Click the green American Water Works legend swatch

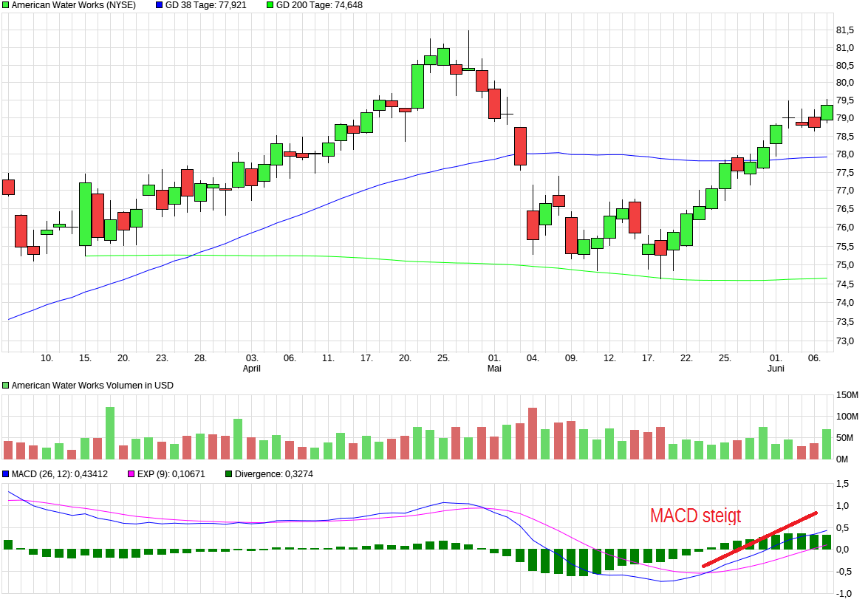click(x=6, y=5)
